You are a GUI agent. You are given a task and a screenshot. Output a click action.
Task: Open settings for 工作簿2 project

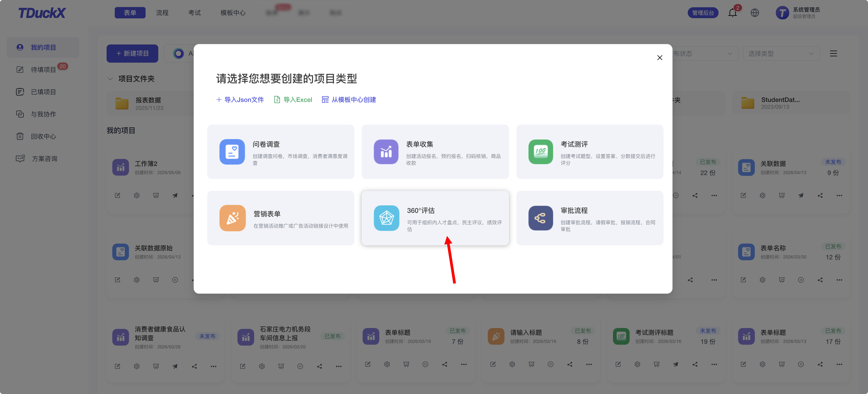coord(137,196)
